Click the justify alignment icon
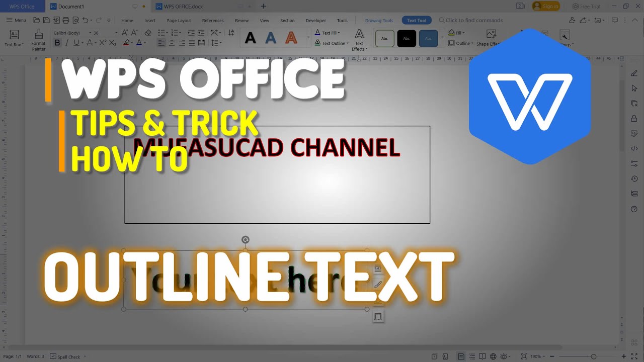644x362 pixels. tap(192, 43)
